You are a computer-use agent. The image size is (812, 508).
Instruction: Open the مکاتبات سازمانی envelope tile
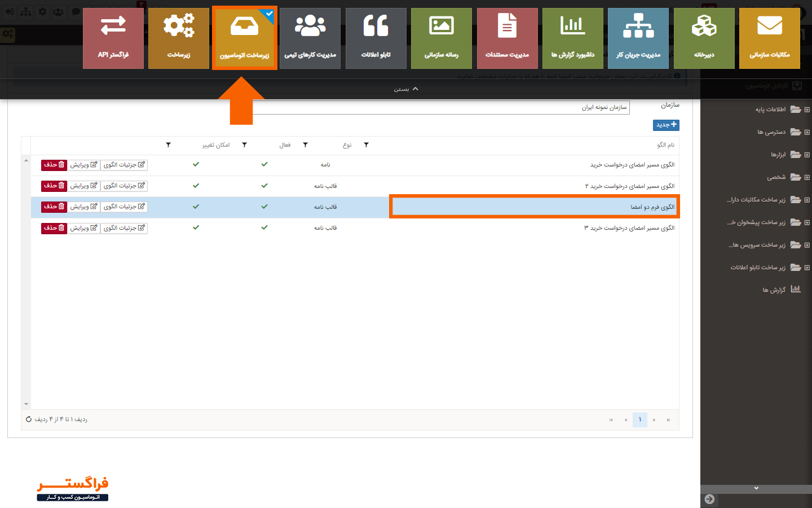click(769, 38)
